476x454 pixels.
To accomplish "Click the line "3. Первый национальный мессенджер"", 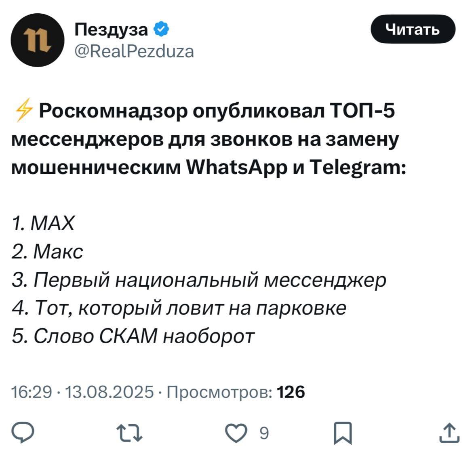I will click(199, 280).
